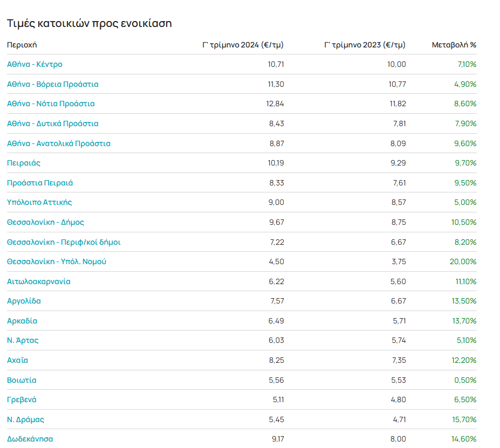
Task: Select the Αιτωλοακαρνανία link
Action: click(x=38, y=281)
